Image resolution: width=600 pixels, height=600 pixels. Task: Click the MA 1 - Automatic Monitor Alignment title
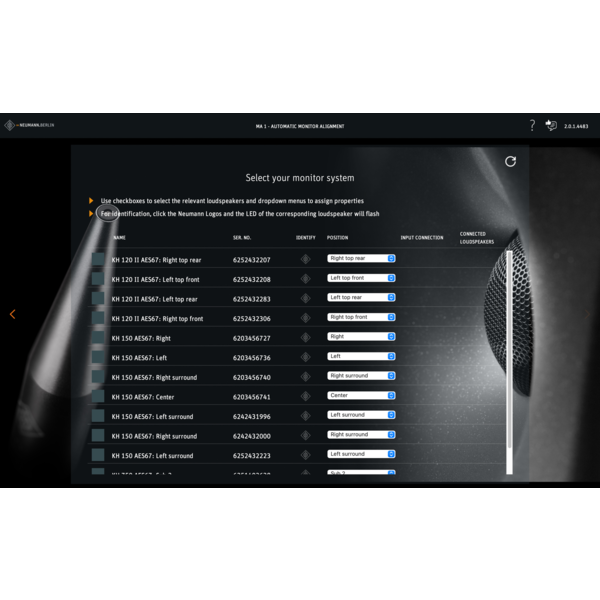[300, 126]
